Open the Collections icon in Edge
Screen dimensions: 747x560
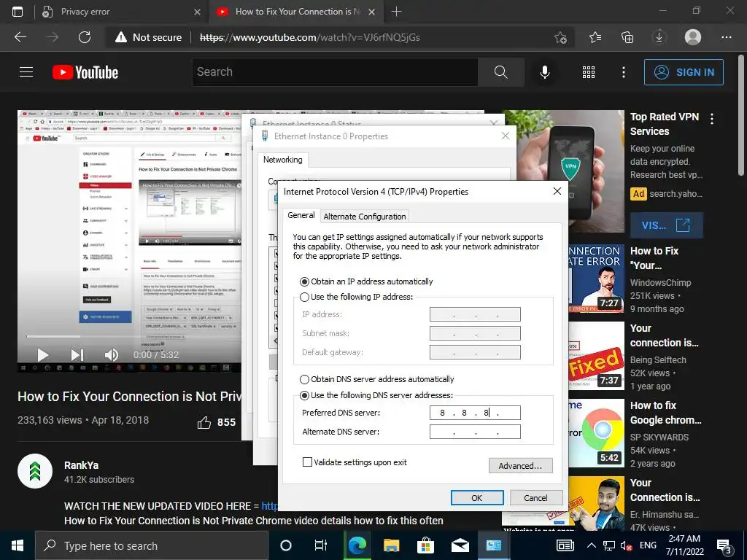click(x=627, y=37)
